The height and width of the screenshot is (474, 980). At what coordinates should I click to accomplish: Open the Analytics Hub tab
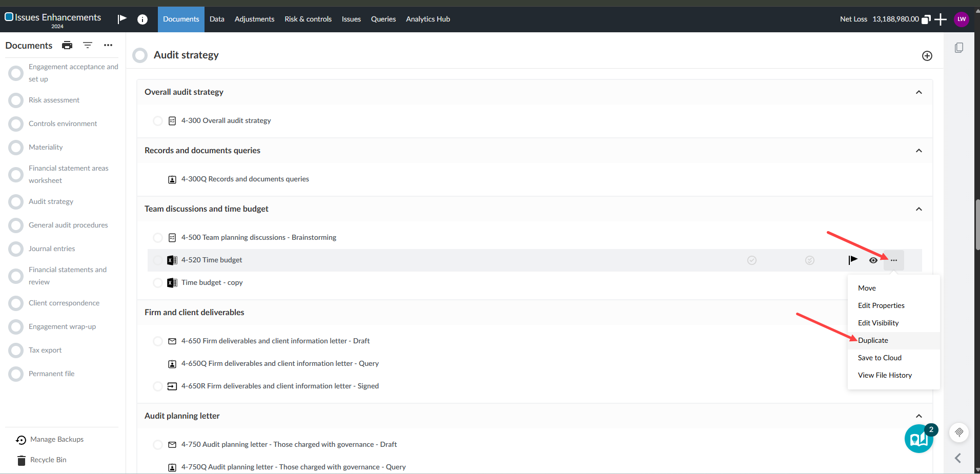coord(428,19)
